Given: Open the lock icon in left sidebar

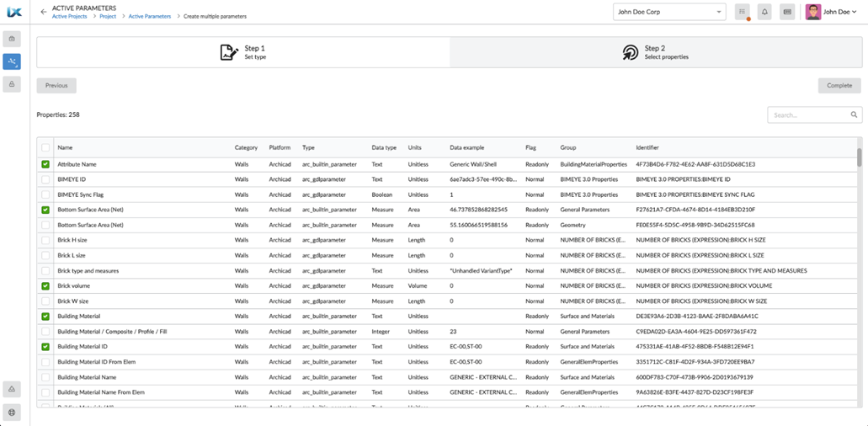Looking at the screenshot, I should [x=12, y=84].
